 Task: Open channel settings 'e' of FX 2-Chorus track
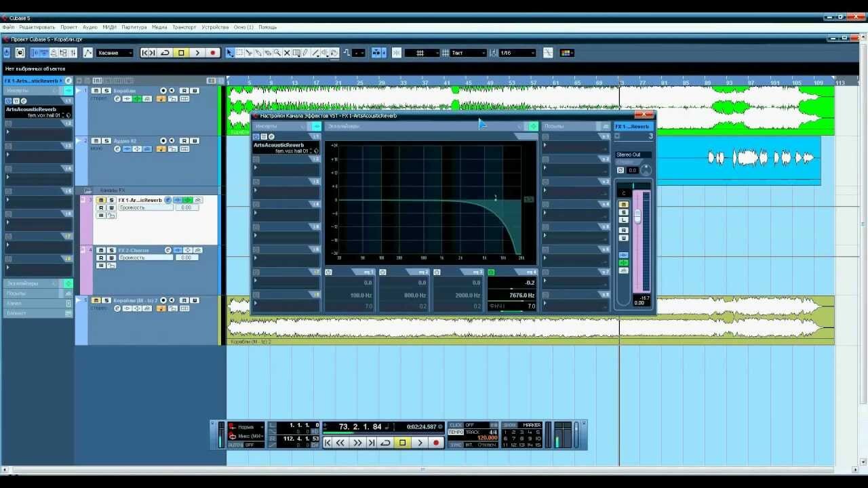pyautogui.click(x=167, y=250)
